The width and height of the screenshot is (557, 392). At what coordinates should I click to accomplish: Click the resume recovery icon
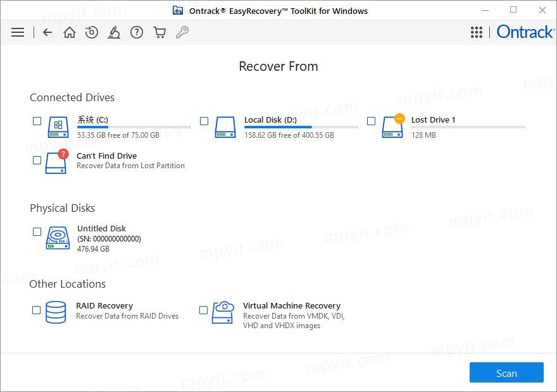(92, 32)
